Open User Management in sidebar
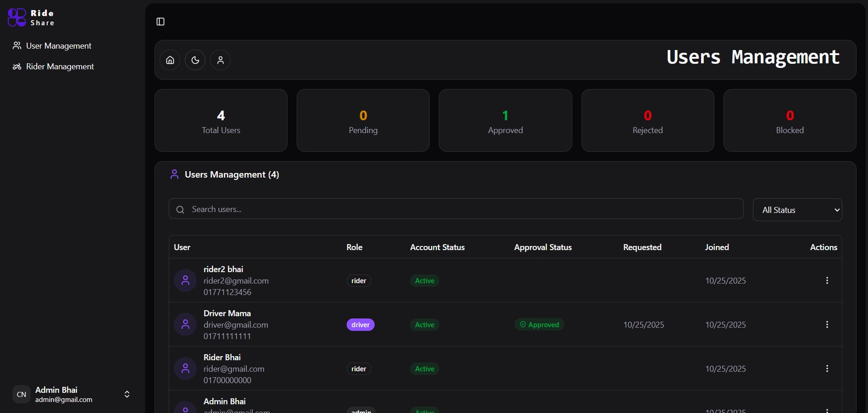Screen dimensions: 868x413 tap(52, 46)
